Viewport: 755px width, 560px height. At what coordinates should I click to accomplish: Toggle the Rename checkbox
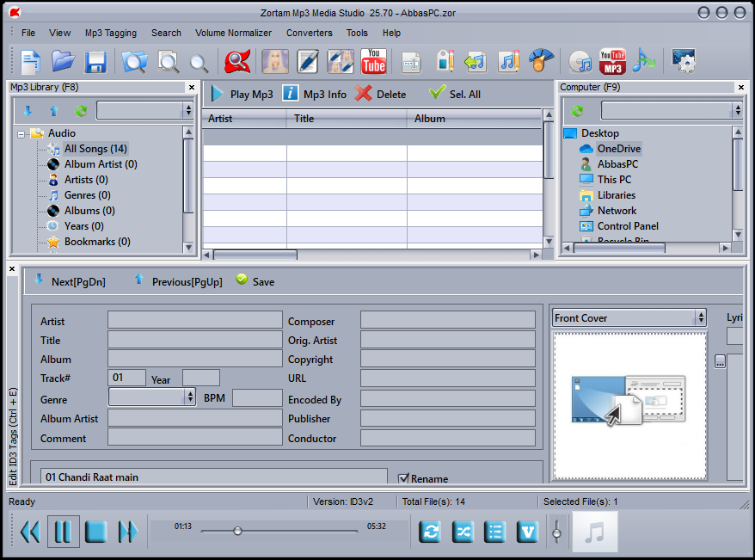pyautogui.click(x=403, y=478)
